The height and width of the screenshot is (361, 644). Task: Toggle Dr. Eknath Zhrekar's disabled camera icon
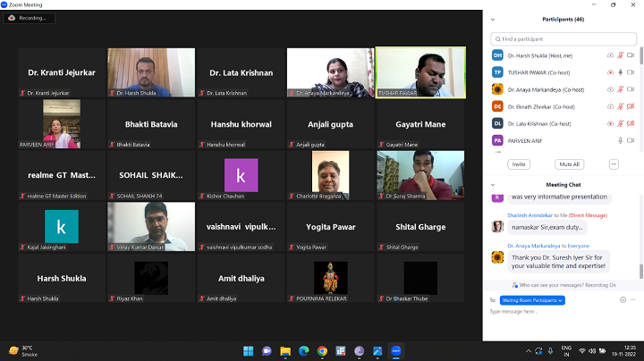click(631, 106)
